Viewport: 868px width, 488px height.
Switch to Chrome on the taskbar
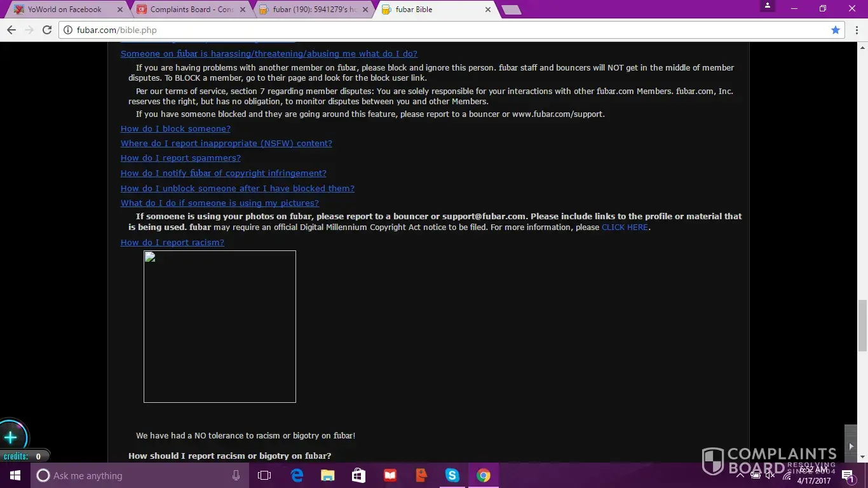coord(484,475)
